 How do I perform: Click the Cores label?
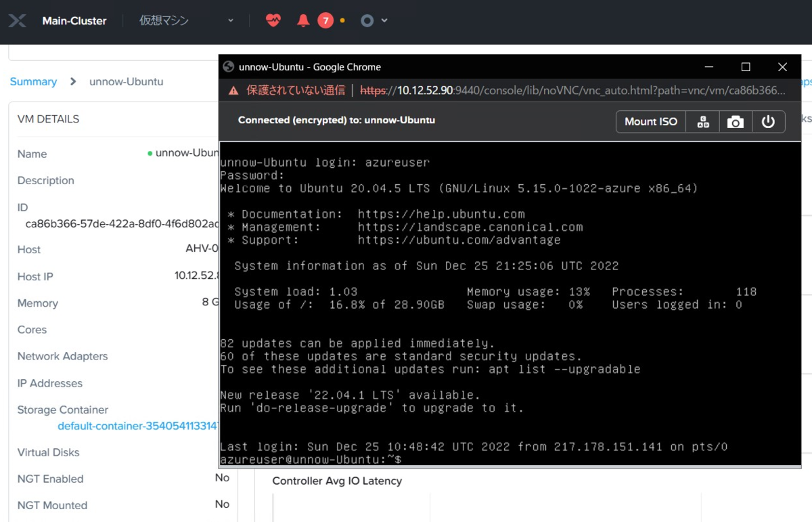(x=32, y=330)
